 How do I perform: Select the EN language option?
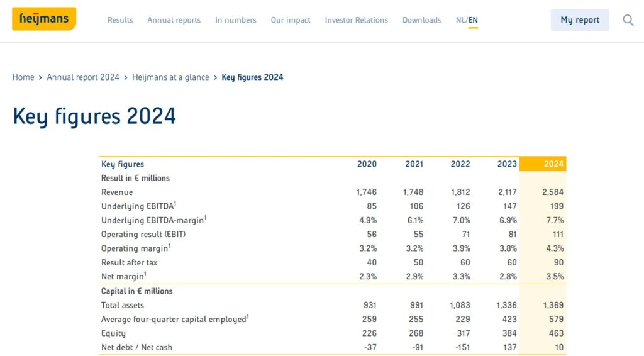pos(473,20)
